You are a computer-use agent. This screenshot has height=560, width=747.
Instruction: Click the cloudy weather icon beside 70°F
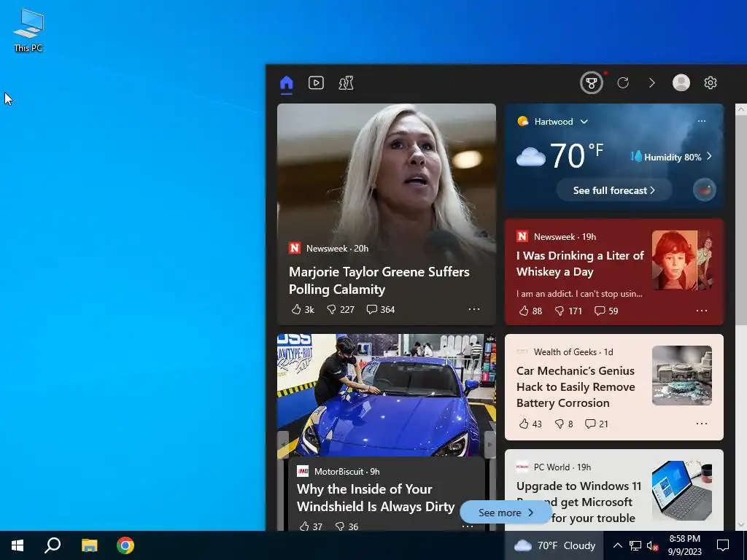(x=531, y=156)
